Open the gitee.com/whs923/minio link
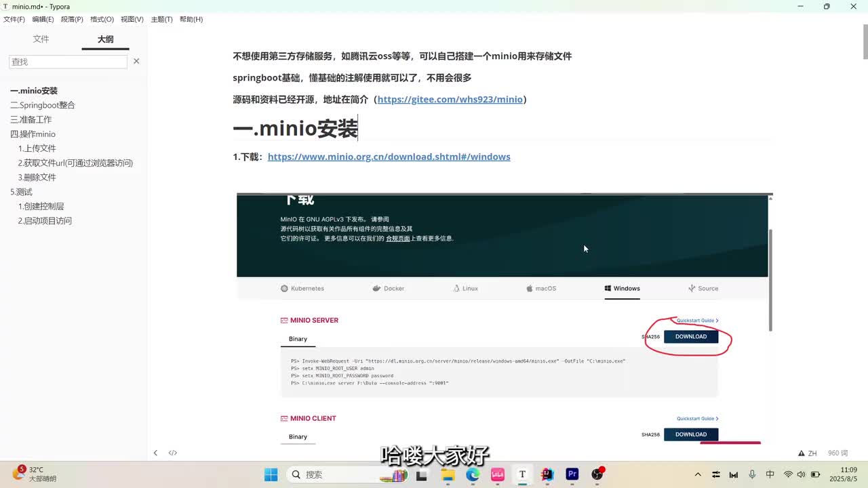The image size is (868, 488). [x=450, y=99]
